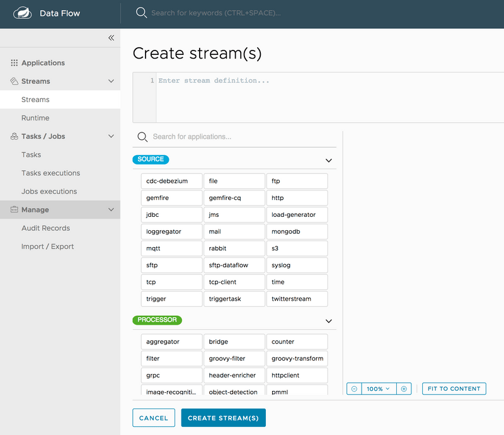Collapse the sidebar using the double-chevron icon

point(111,38)
